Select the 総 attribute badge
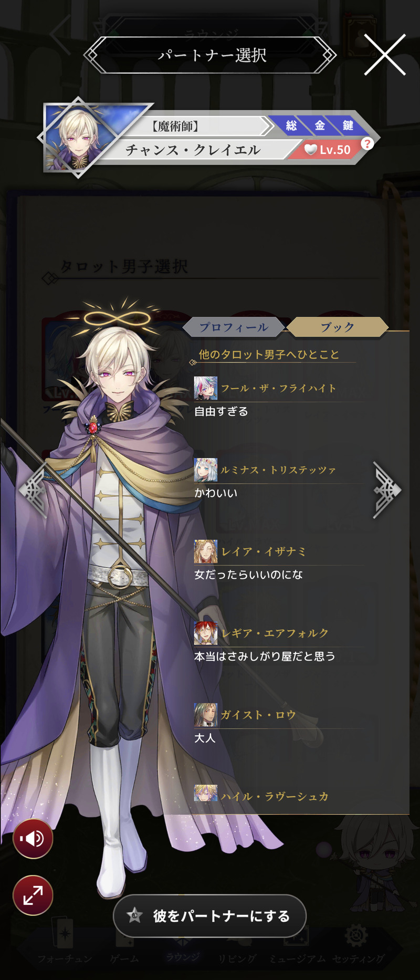 [x=291, y=126]
